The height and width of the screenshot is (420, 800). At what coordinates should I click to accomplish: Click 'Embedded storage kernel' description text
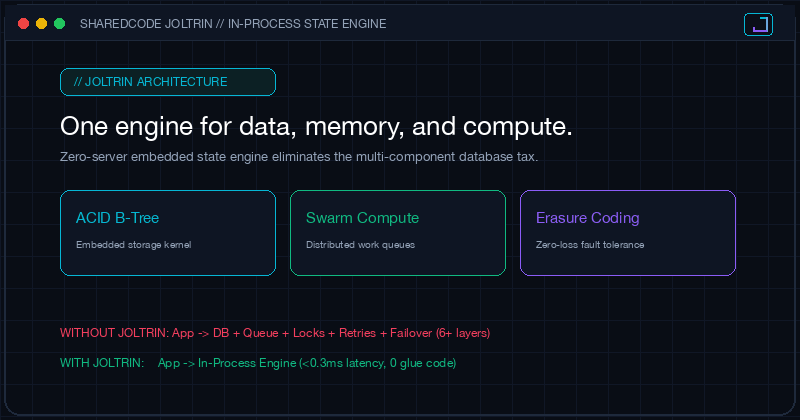click(x=134, y=245)
